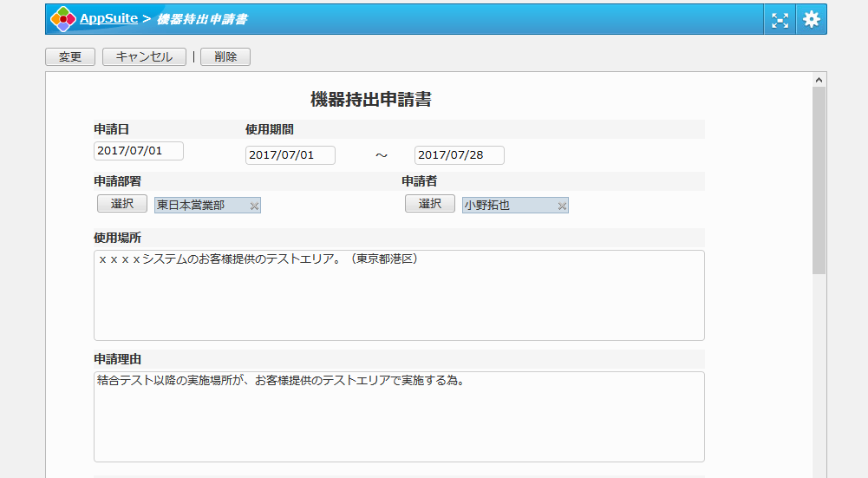Remove 小野拓也 with its x icon
This screenshot has height=478, width=868.
pyautogui.click(x=562, y=206)
